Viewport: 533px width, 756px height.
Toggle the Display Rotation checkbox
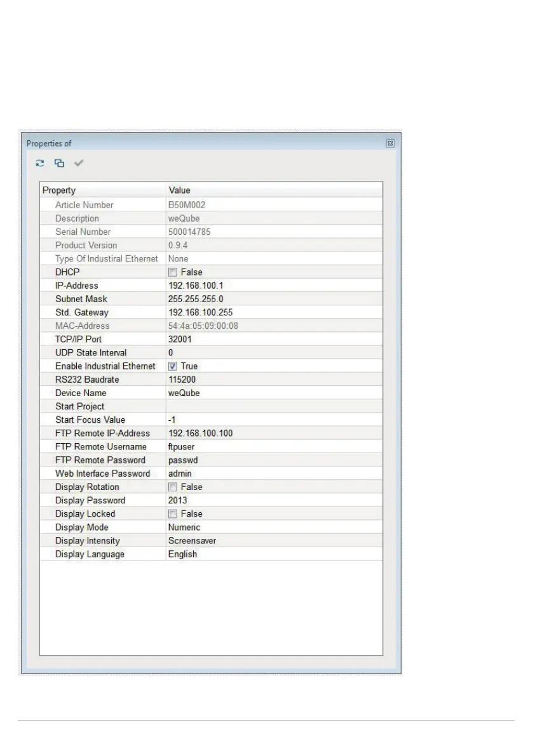(x=173, y=487)
